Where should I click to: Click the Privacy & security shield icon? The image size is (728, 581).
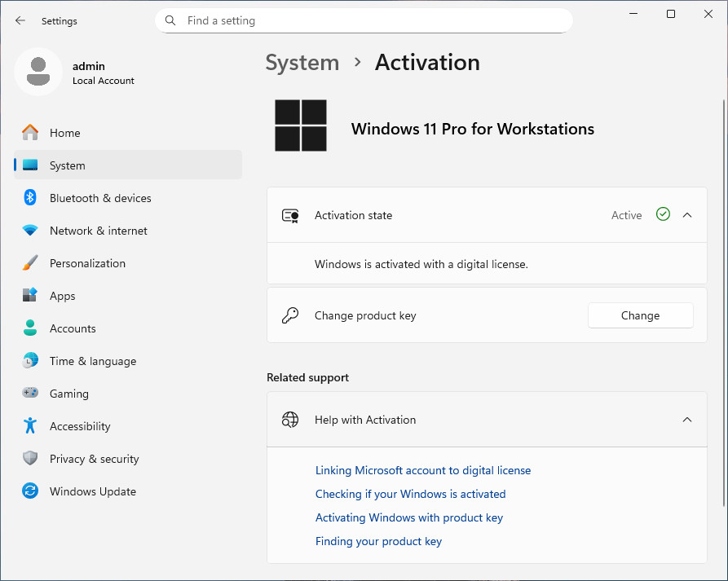pyautogui.click(x=30, y=458)
